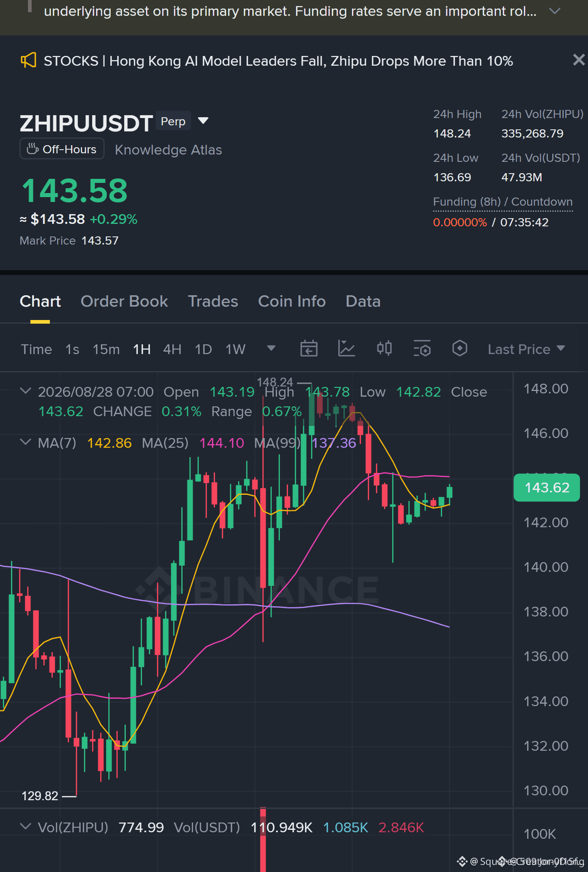Select the 1W chart interval
Viewport: 588px width, 872px height.
(236, 349)
